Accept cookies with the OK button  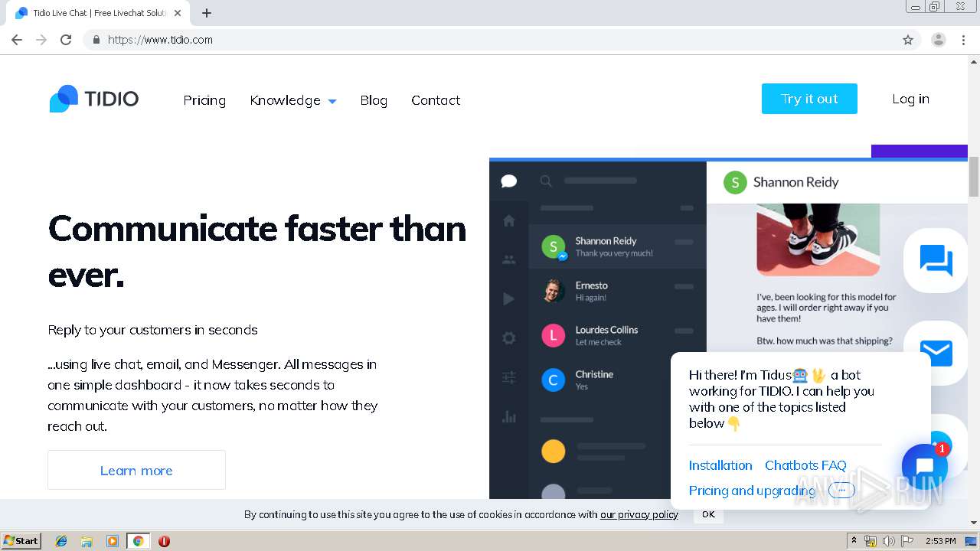click(708, 514)
